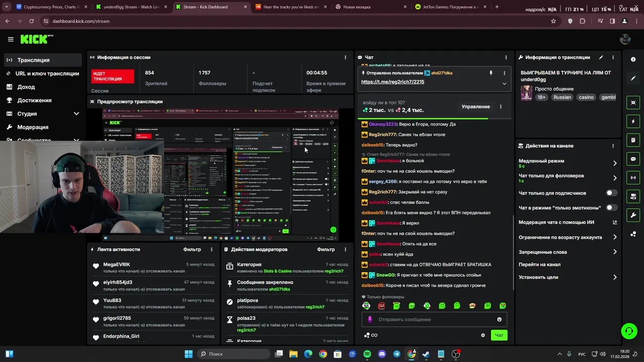The height and width of the screenshot is (362, 644).
Task: Click external link icon for Модерация чата ИИ
Action: 615,222
